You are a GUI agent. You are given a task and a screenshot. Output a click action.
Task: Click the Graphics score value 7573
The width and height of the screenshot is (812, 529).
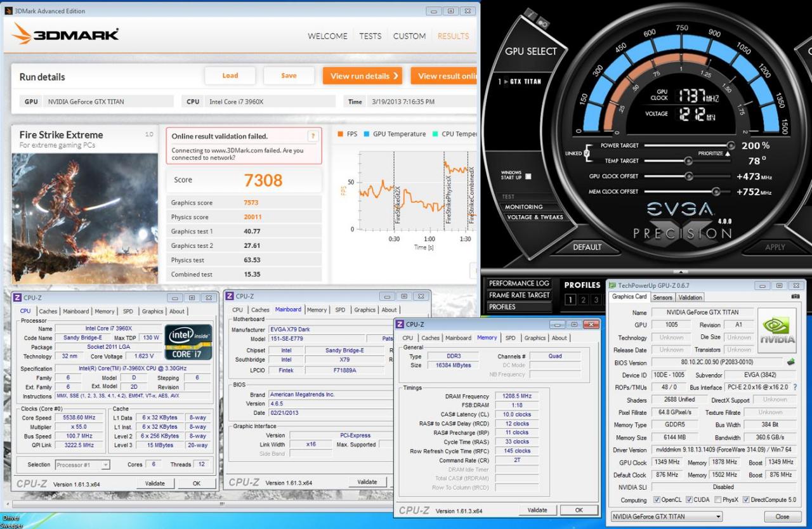click(x=252, y=203)
